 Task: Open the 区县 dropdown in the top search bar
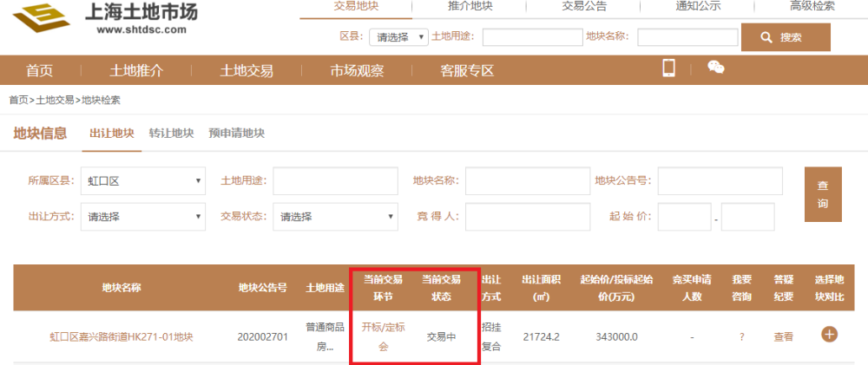click(x=398, y=37)
